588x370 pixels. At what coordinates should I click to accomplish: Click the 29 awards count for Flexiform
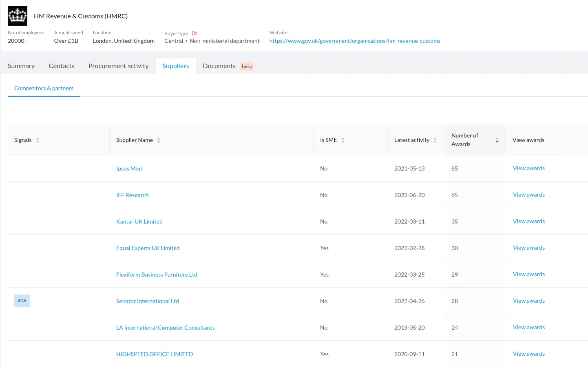pos(455,275)
